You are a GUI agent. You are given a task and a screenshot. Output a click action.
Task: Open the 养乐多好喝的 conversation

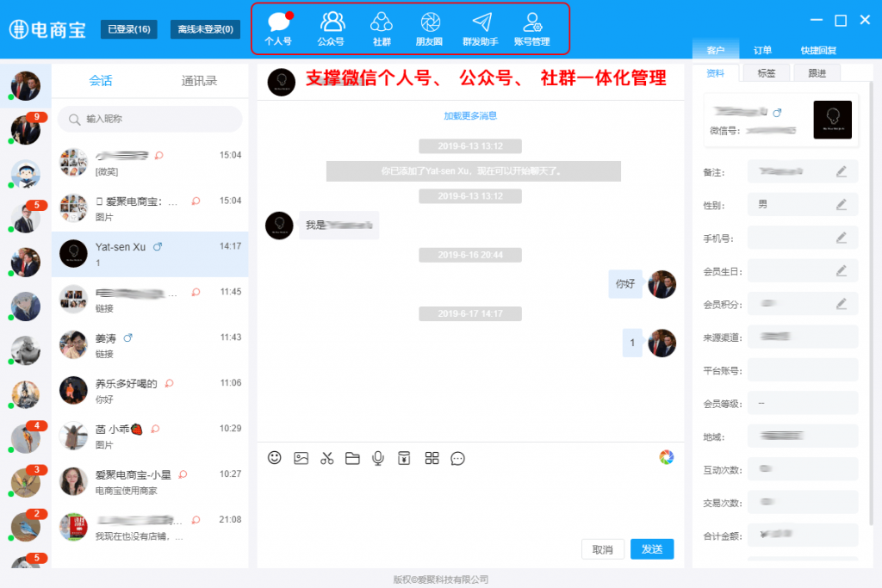point(150,391)
